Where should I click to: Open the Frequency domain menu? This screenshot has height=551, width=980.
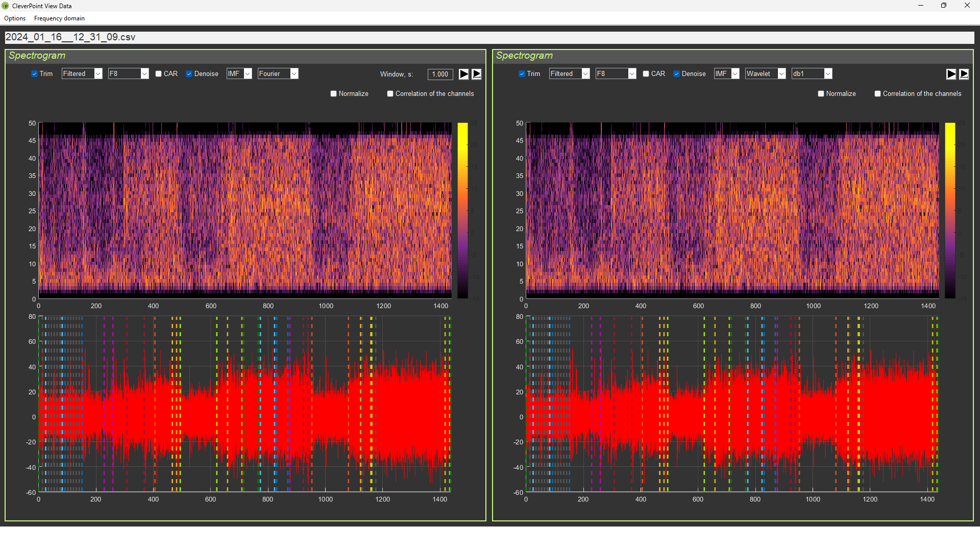point(59,18)
